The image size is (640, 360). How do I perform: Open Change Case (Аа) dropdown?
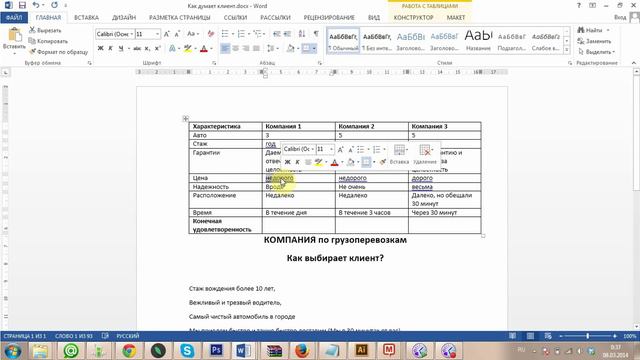[x=193, y=34]
